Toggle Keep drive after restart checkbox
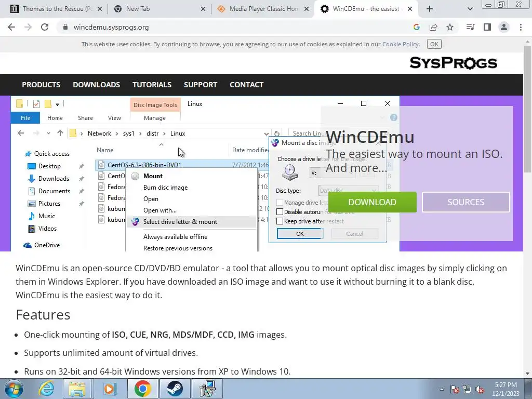Image resolution: width=532 pixels, height=399 pixels. 280,221
